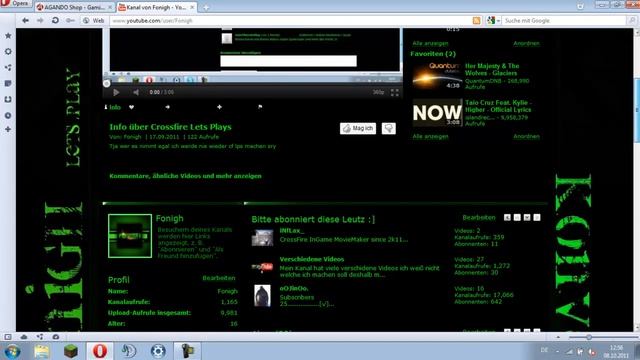Image resolution: width=640 pixels, height=360 pixels.
Task: Click the add-to-playlist plus icon
Action: pos(220,107)
